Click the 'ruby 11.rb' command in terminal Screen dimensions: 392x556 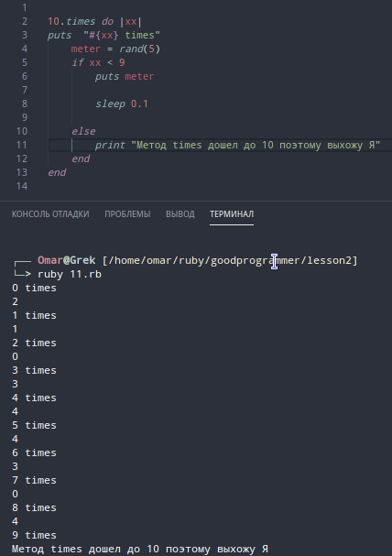(x=70, y=275)
